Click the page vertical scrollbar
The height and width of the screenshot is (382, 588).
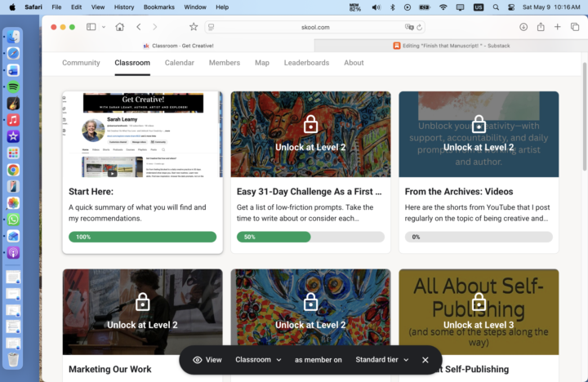pyautogui.click(x=584, y=116)
